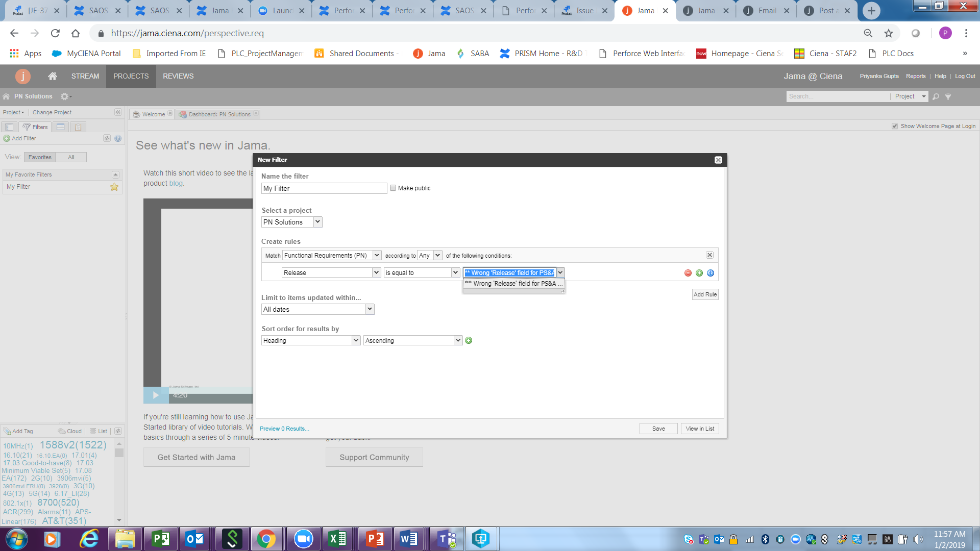Collapse the left panel with double arrow
Image resolution: width=980 pixels, height=551 pixels.
118,112
